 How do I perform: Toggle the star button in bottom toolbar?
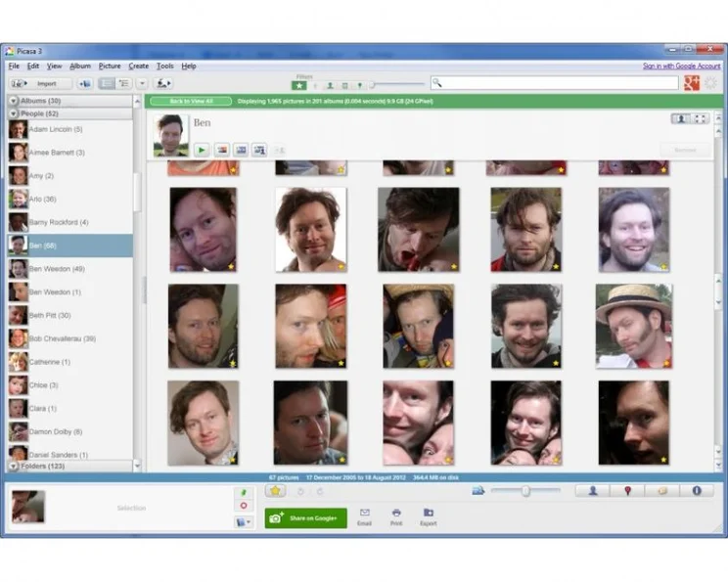point(276,491)
